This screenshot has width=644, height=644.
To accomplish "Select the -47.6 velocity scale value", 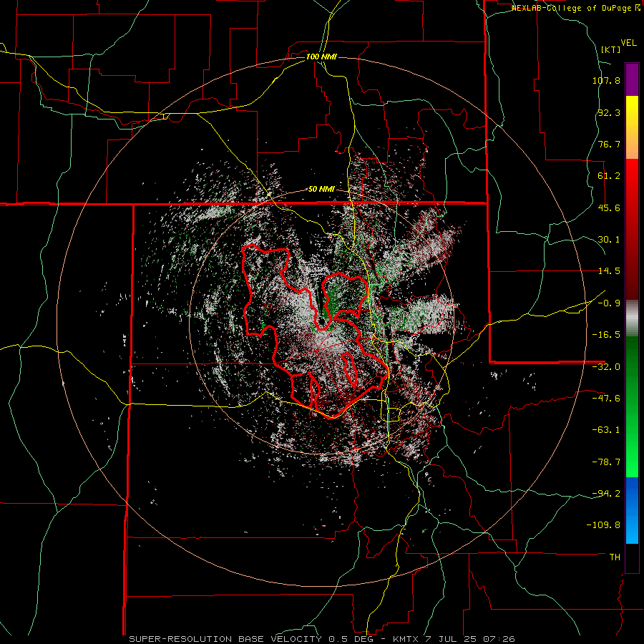I will coord(606,399).
